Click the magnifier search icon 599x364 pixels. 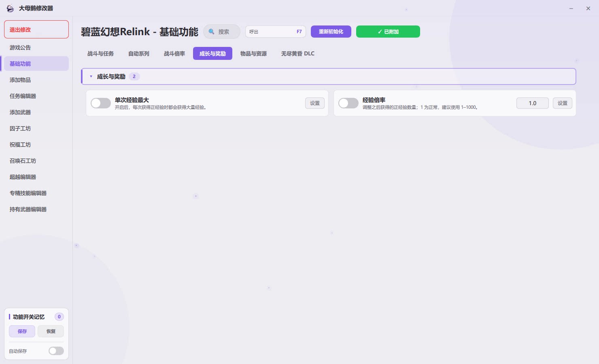point(211,32)
